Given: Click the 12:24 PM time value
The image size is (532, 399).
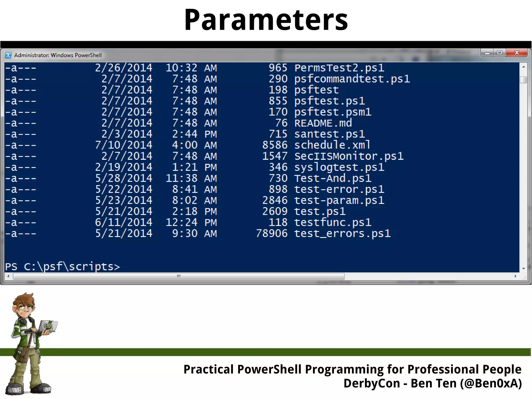Looking at the screenshot, I should tap(191, 223).
